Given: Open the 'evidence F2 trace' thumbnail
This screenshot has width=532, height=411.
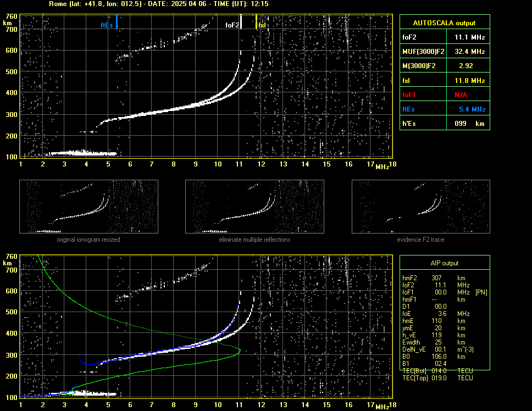Looking at the screenshot, I should click(x=421, y=207).
